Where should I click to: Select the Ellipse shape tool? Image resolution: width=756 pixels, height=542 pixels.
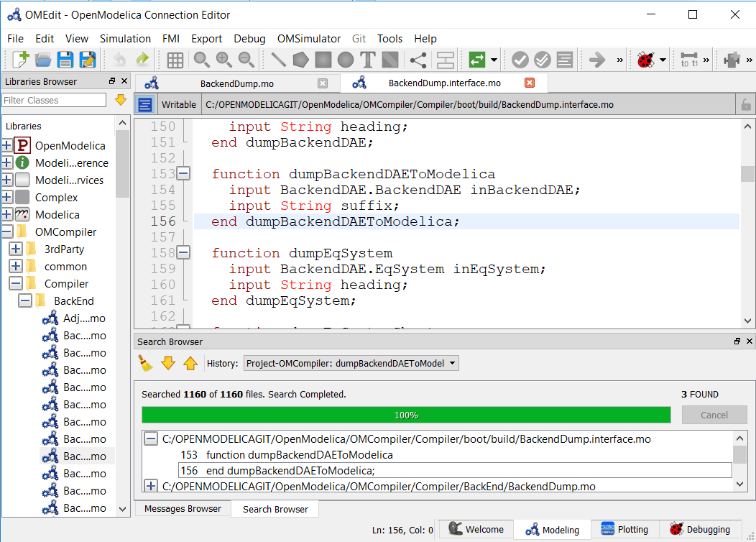point(346,60)
